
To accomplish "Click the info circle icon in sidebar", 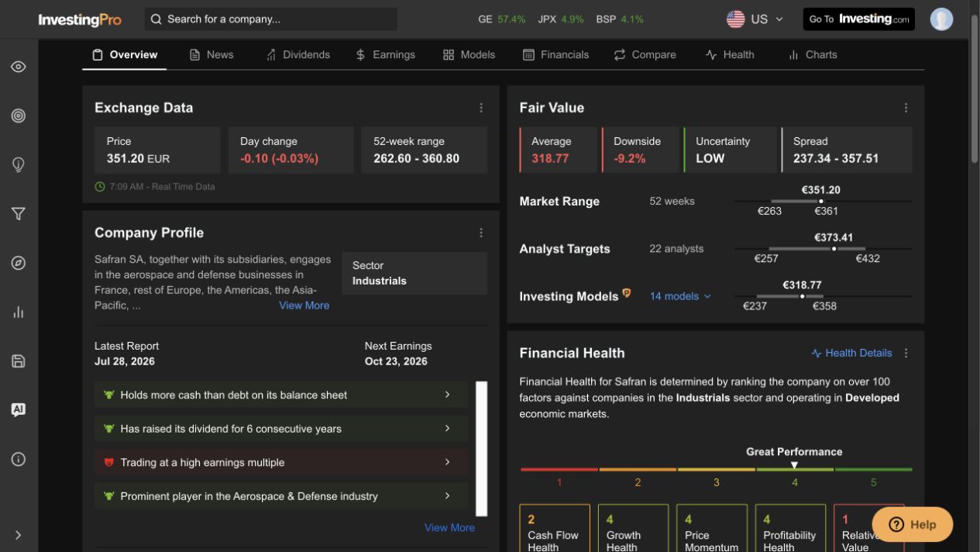I will pos(19,459).
